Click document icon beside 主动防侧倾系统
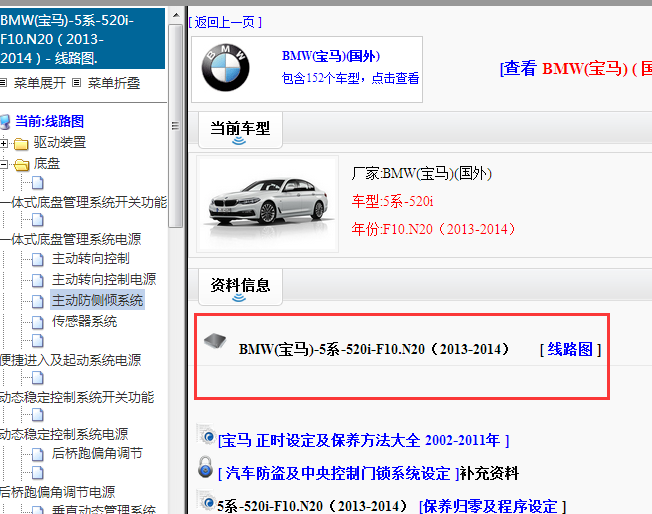 point(37,301)
